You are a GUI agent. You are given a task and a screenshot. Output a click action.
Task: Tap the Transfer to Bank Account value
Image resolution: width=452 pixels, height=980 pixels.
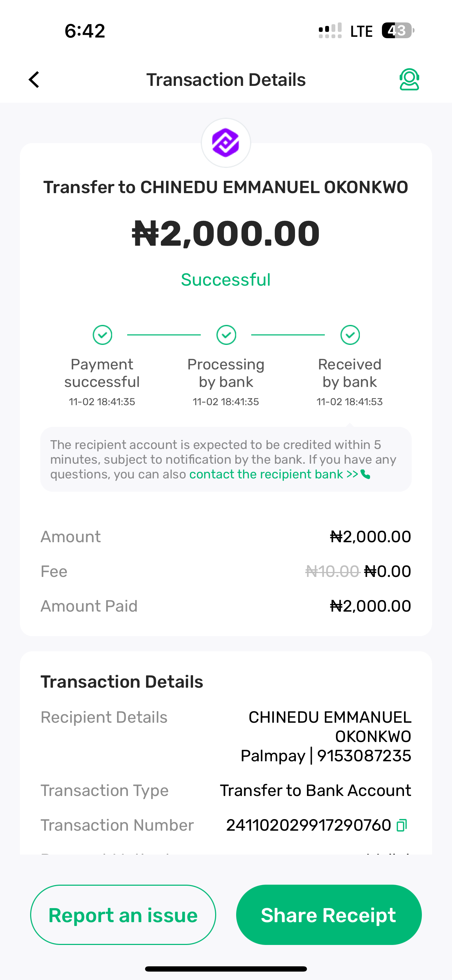coord(315,790)
